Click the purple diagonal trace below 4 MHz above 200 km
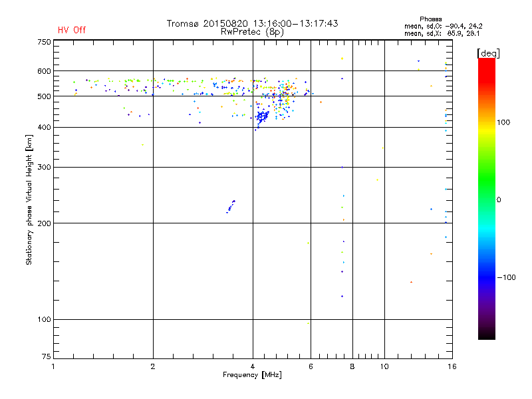The image size is (532, 399). pos(231,207)
